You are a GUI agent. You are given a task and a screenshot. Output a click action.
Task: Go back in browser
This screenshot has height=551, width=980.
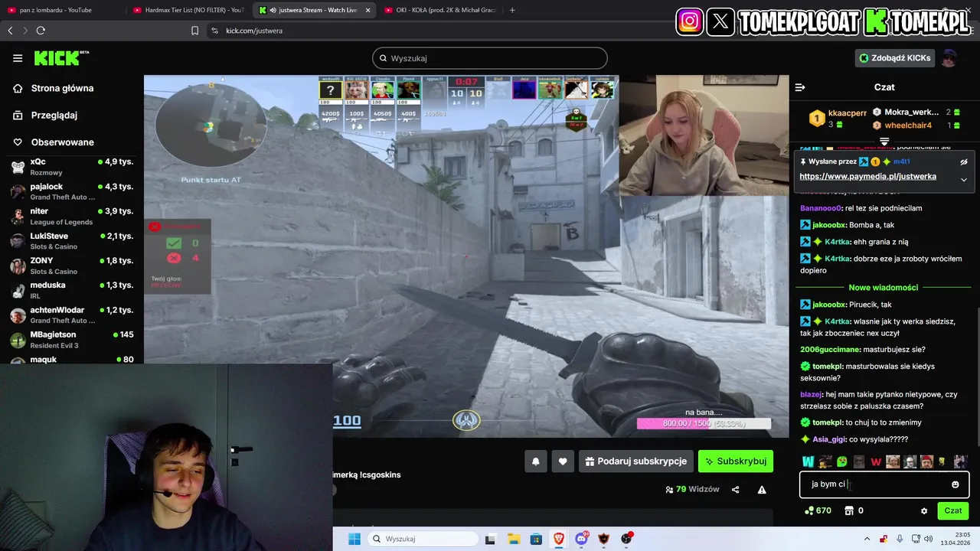coord(10,31)
